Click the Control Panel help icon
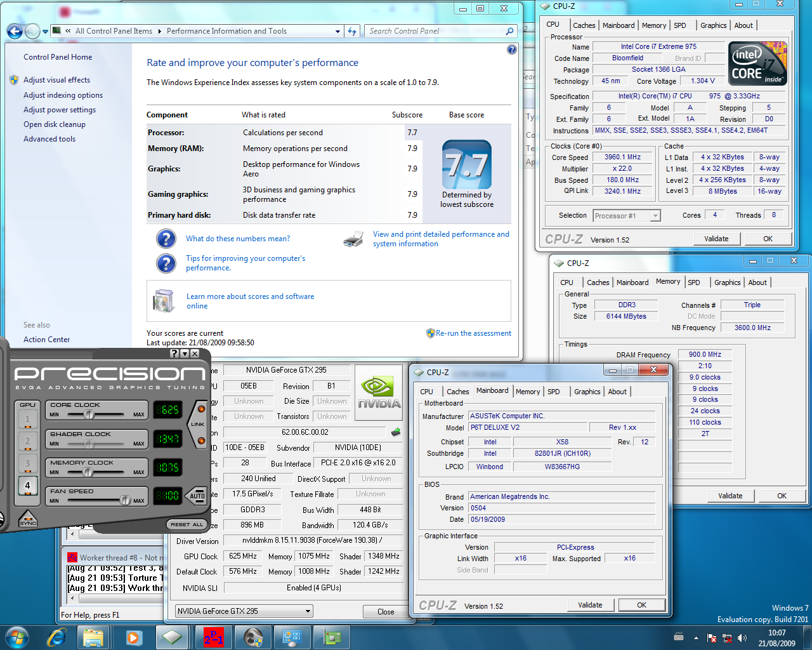Viewport: 812px width, 650px height. 512,50
